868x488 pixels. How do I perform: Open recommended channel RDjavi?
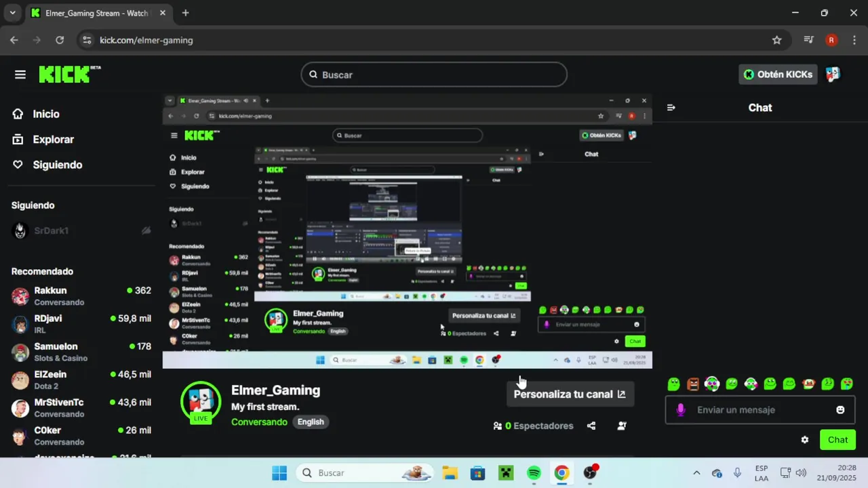tap(81, 324)
